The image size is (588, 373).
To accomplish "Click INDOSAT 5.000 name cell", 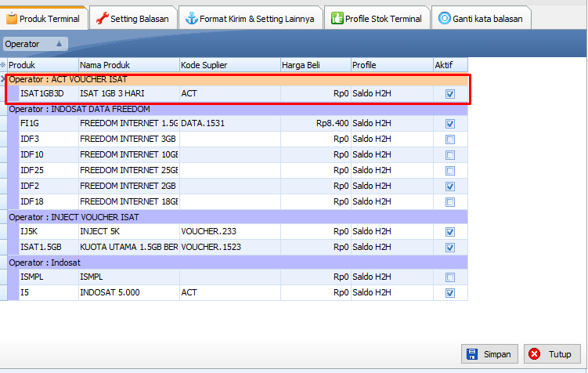I will [x=128, y=292].
